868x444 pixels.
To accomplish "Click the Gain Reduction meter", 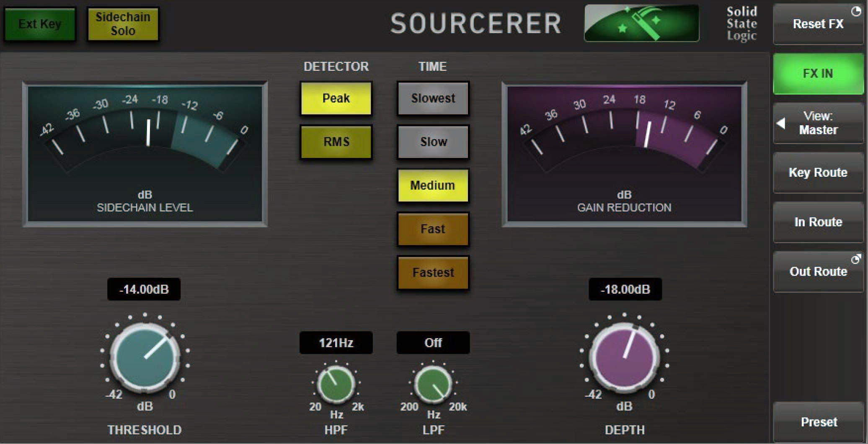I will coord(624,154).
